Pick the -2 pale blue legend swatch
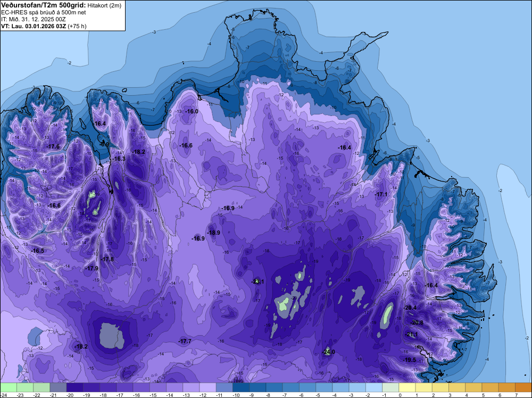Viewport: 532px width, 398px height. 374,387
